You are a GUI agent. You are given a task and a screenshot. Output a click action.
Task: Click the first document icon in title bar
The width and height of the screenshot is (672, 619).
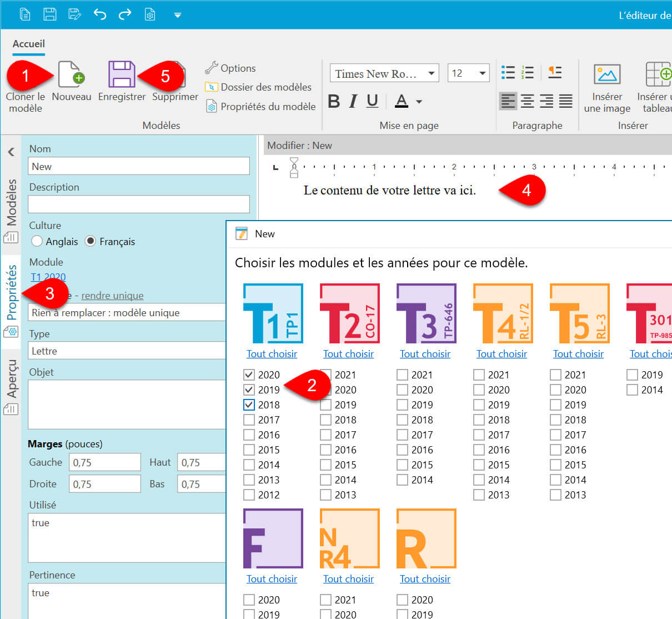25,14
